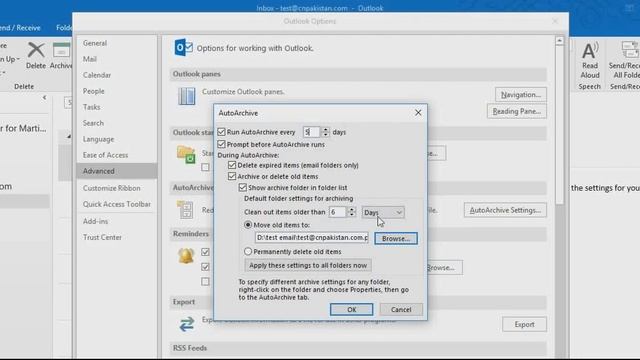The height and width of the screenshot is (360, 640).
Task: Click the AutoArchive cabinet icon
Action: (x=185, y=210)
